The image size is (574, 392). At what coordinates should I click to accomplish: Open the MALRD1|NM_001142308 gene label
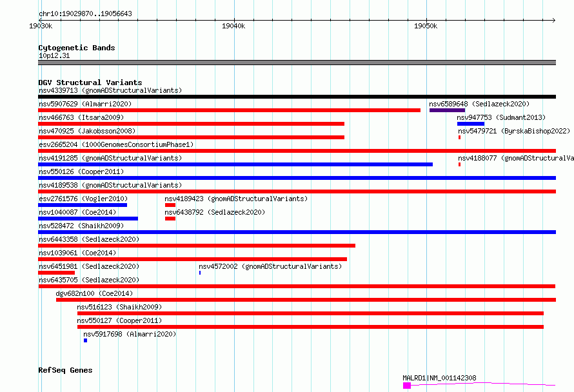pyautogui.click(x=439, y=378)
